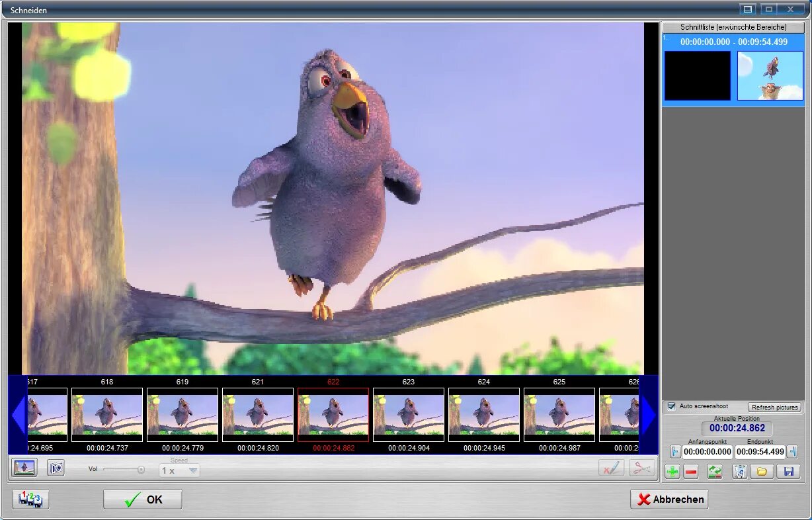Toggle the filmstrip picture view icon
The width and height of the screenshot is (812, 520).
[24, 468]
